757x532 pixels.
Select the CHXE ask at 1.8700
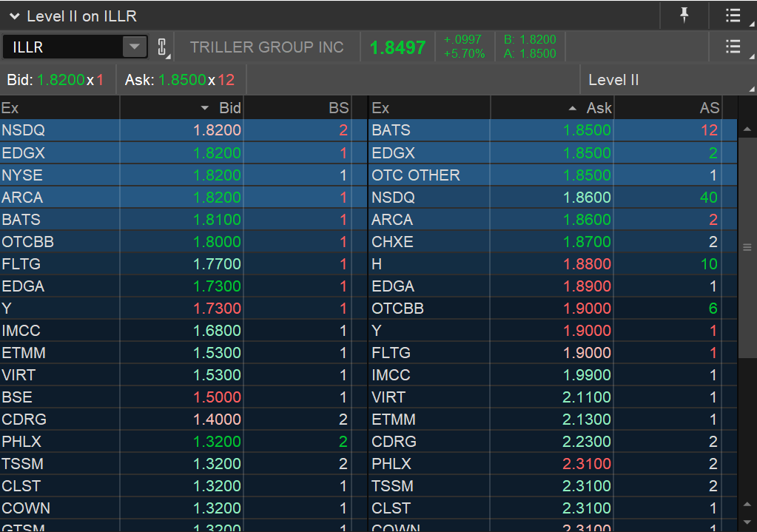tap(553, 241)
